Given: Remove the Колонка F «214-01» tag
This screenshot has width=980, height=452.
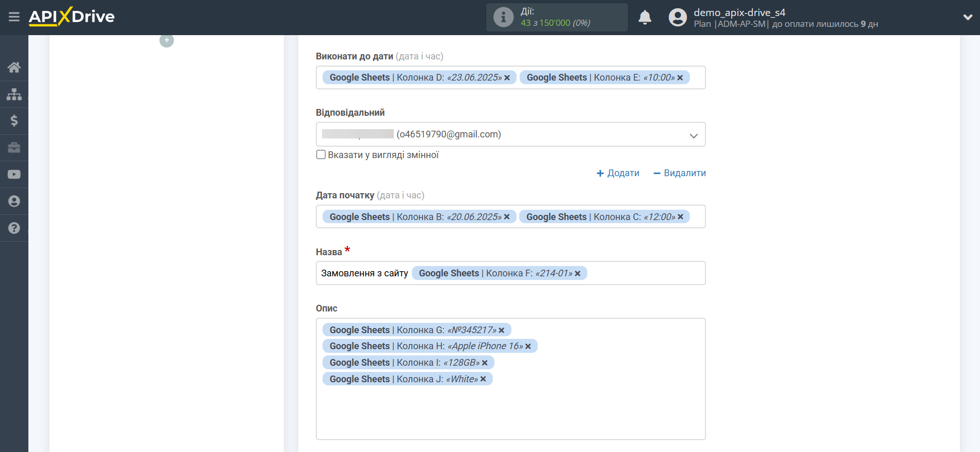Looking at the screenshot, I should point(577,273).
